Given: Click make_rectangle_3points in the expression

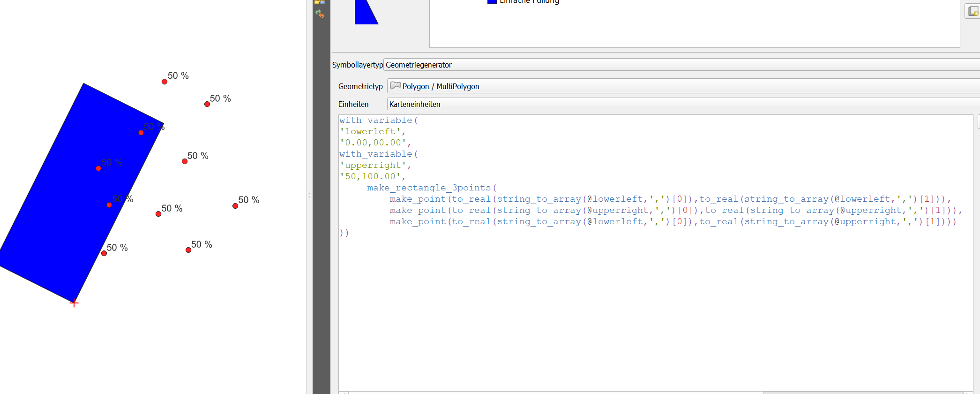Looking at the screenshot, I should pyautogui.click(x=429, y=188).
